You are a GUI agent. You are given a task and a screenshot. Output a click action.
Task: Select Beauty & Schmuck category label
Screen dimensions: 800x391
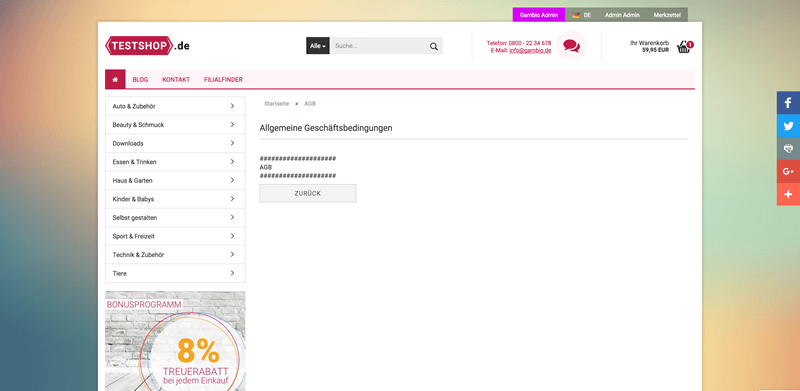tap(138, 125)
